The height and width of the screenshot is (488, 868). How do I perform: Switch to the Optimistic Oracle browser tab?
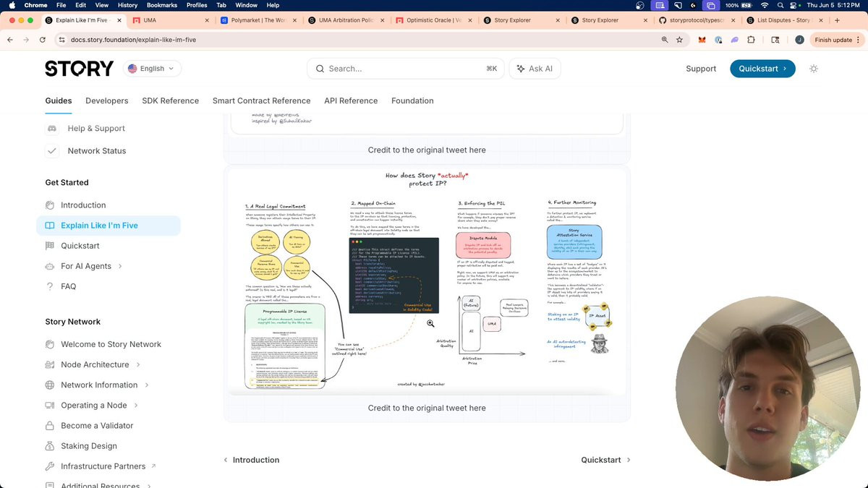[434, 20]
